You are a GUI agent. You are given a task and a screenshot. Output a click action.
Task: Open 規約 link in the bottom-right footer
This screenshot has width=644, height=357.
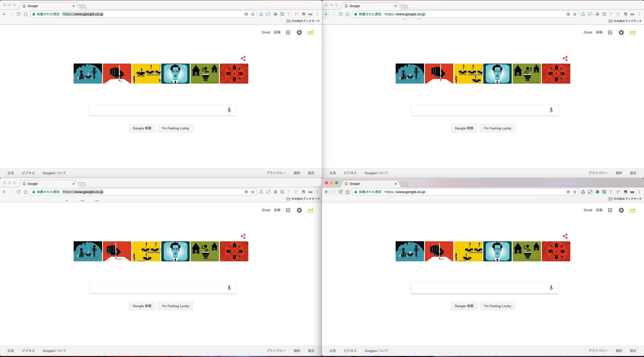pyautogui.click(x=619, y=351)
